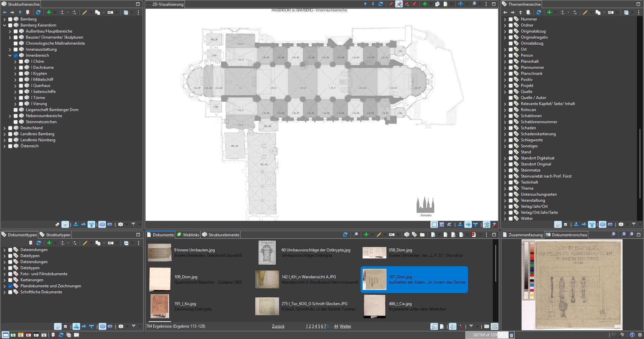
Task: Click the filter funnel icon below Themenhierarchie
Action: tap(634, 224)
